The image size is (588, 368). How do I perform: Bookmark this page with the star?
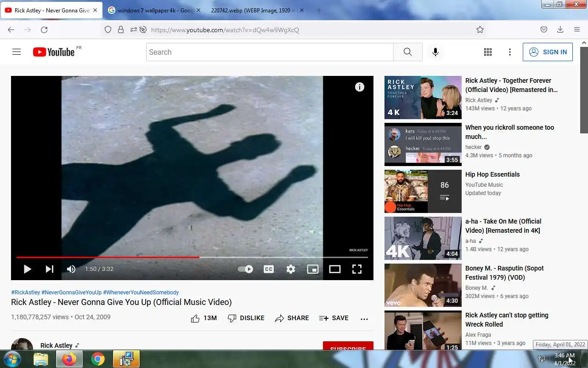pos(480,29)
